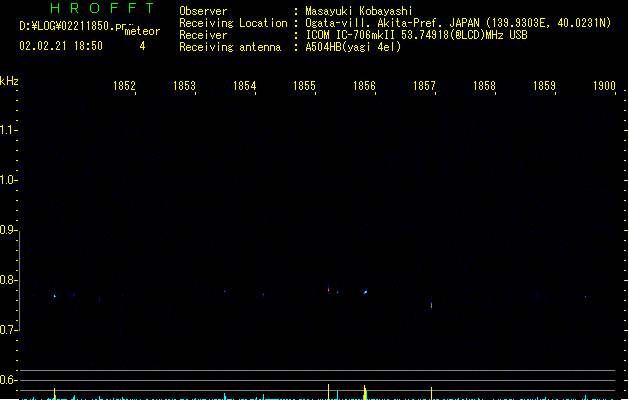Click the kHz axis unit label

tap(9, 81)
